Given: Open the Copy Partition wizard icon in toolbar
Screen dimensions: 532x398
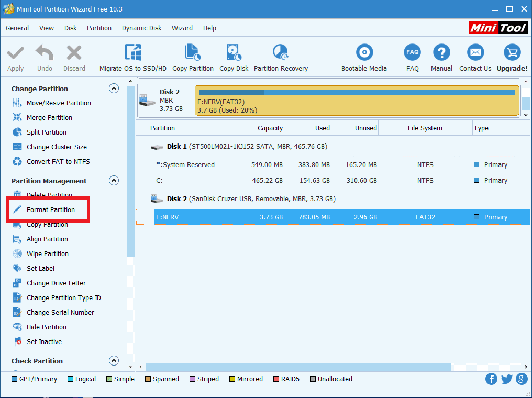Looking at the screenshot, I should (193, 52).
